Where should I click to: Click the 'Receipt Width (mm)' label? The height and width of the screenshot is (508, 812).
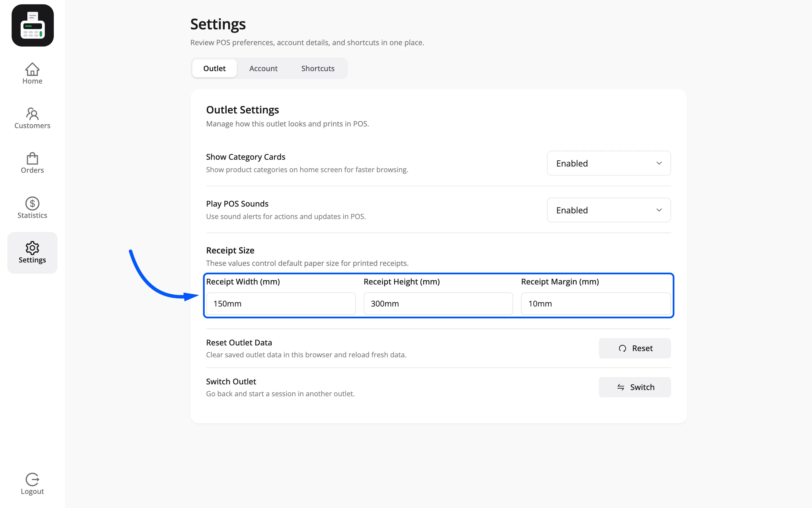tap(243, 282)
